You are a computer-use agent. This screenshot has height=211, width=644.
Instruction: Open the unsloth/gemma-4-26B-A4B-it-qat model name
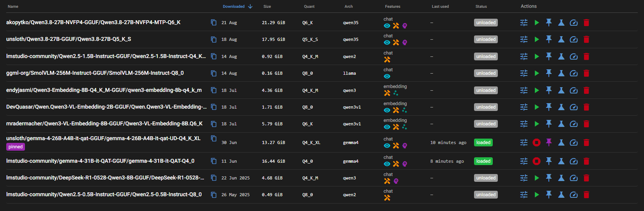pyautogui.click(x=103, y=138)
